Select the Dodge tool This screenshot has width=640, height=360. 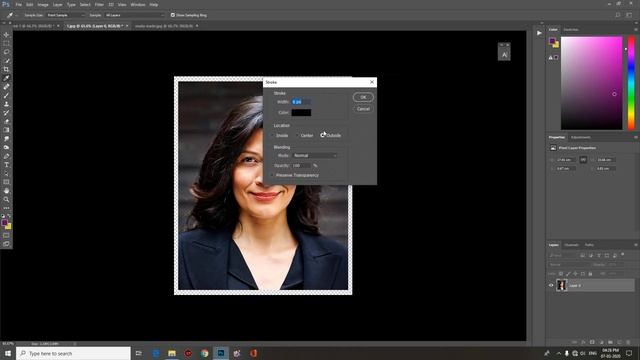tap(6, 147)
